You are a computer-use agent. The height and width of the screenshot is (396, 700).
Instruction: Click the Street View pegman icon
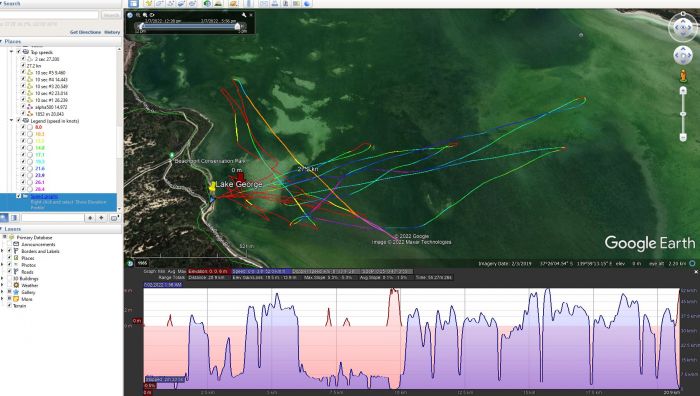point(683,76)
